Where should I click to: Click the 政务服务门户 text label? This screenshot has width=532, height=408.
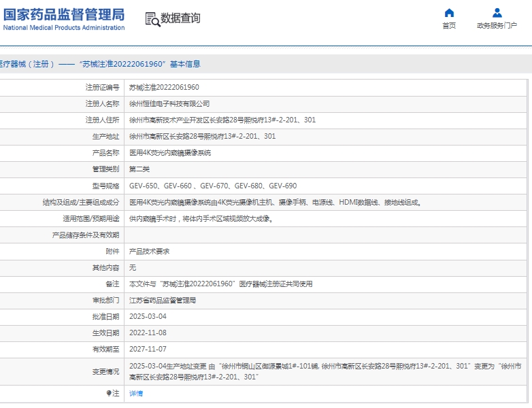[x=497, y=25]
